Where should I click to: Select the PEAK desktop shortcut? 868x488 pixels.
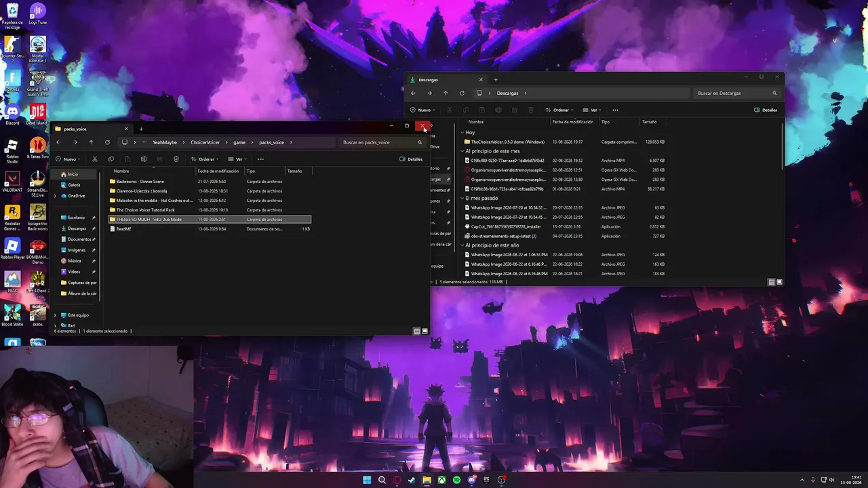[x=12, y=282]
